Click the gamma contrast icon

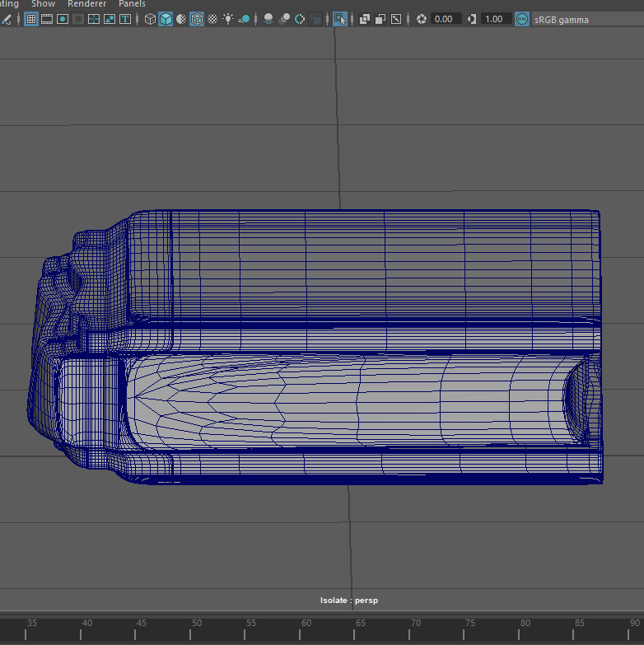coord(471,19)
